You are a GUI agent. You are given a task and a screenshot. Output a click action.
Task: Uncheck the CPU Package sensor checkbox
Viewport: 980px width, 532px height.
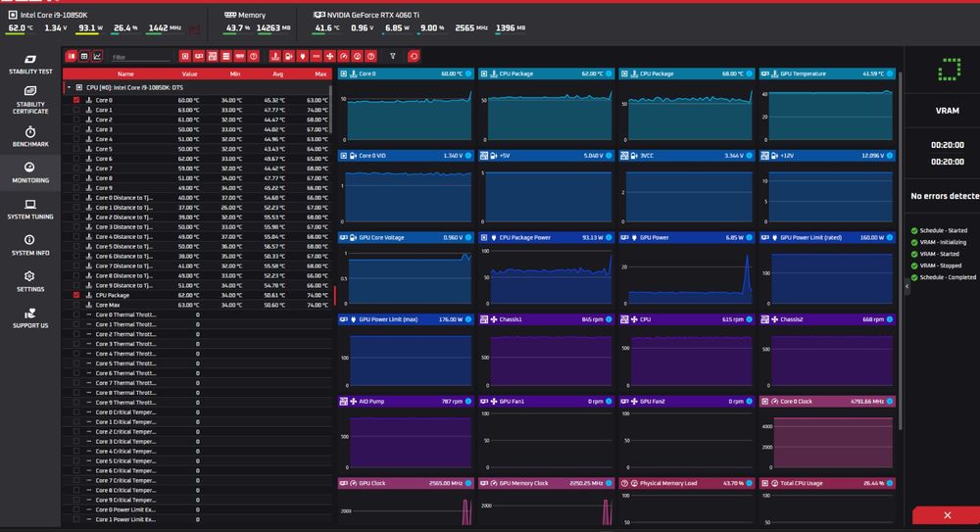click(x=76, y=295)
